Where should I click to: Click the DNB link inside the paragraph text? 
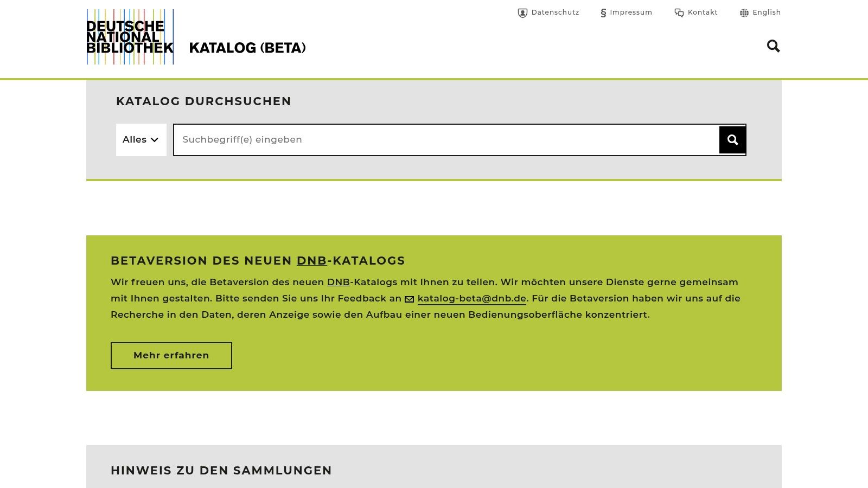339,282
